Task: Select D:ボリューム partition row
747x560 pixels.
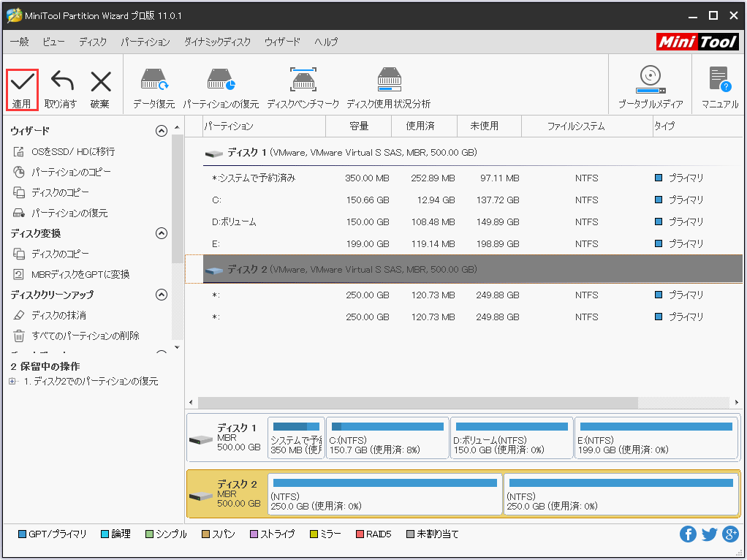Action: tap(473, 222)
